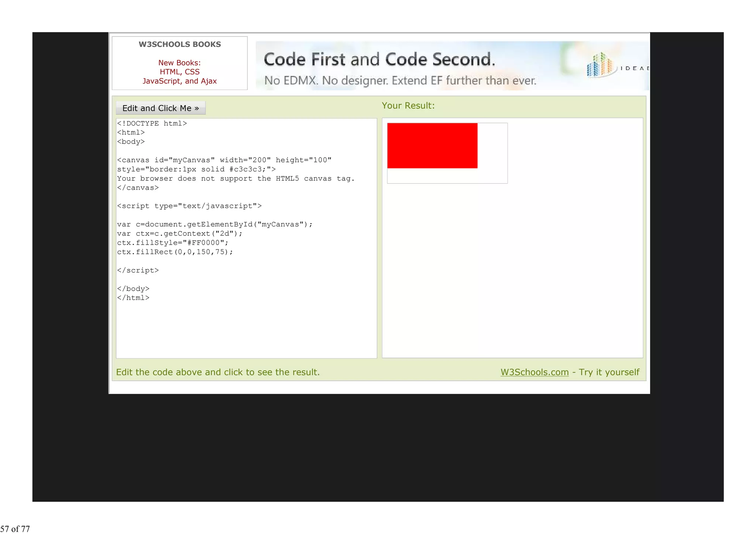Open the HTML, CSS books link
This screenshot has height=534, width=756.
tap(179, 72)
